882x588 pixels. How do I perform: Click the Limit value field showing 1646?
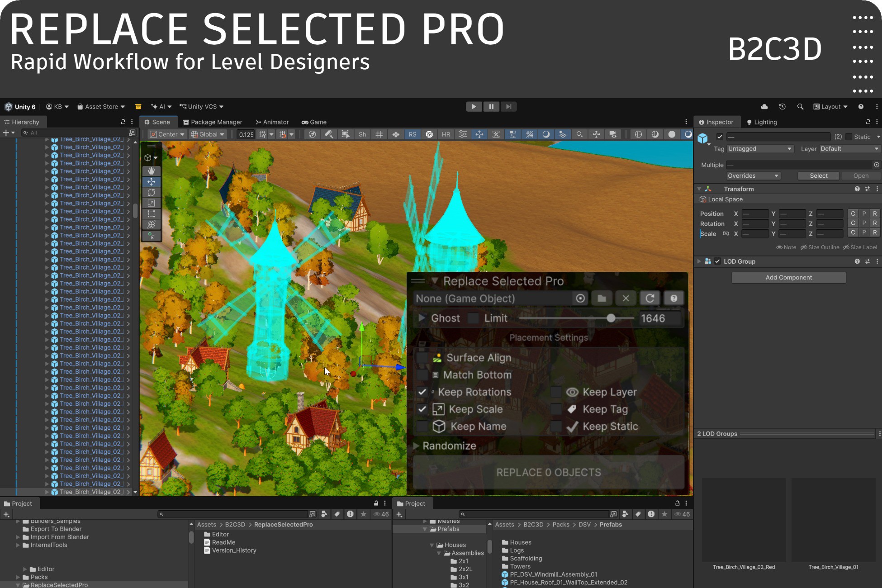[x=659, y=318]
